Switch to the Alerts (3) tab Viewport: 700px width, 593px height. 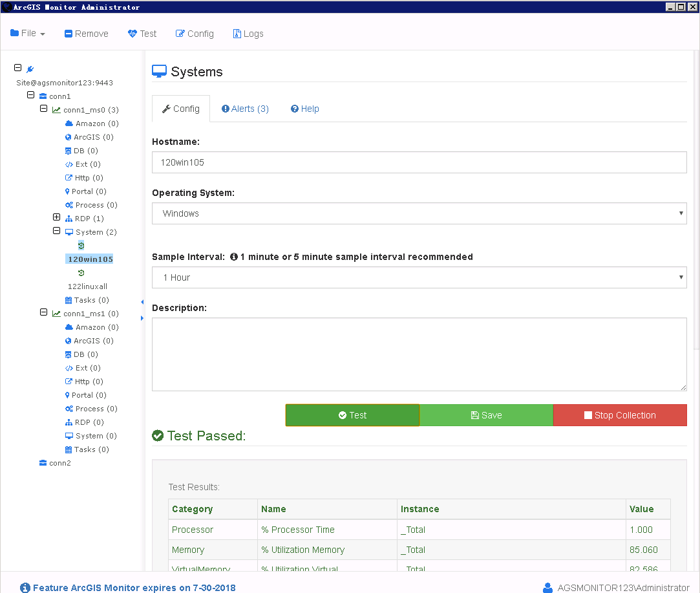245,109
